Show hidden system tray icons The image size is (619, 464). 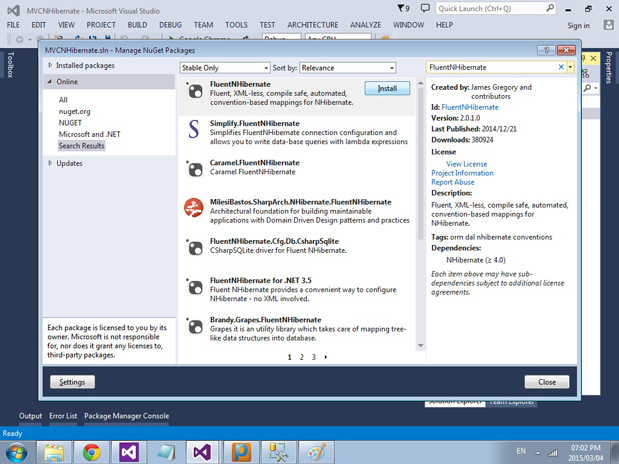pyautogui.click(x=538, y=453)
